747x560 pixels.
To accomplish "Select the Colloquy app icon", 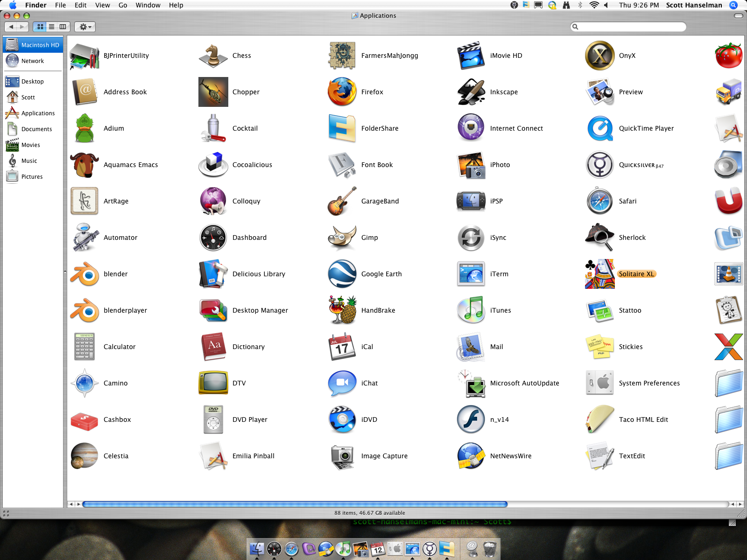I will (213, 201).
